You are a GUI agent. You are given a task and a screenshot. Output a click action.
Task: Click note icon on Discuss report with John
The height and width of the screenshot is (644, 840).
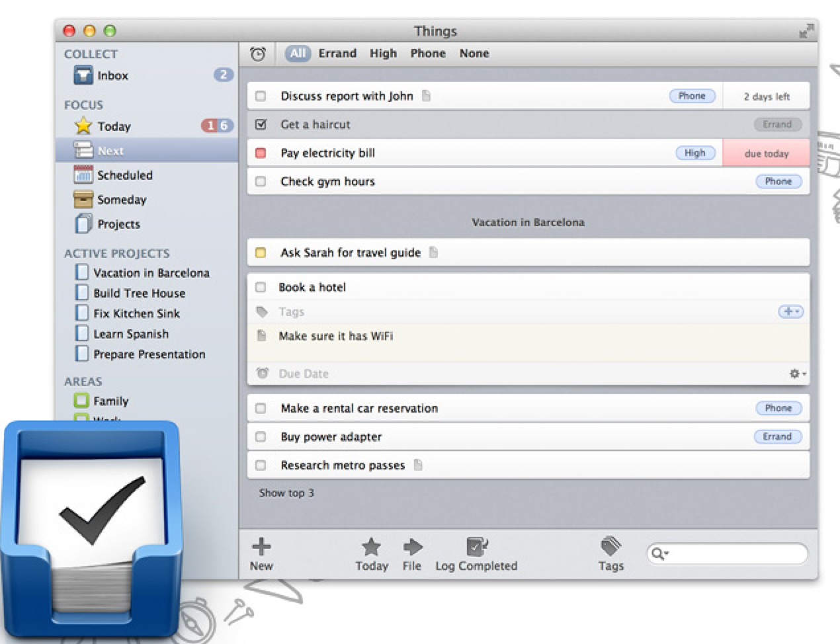coord(427,96)
